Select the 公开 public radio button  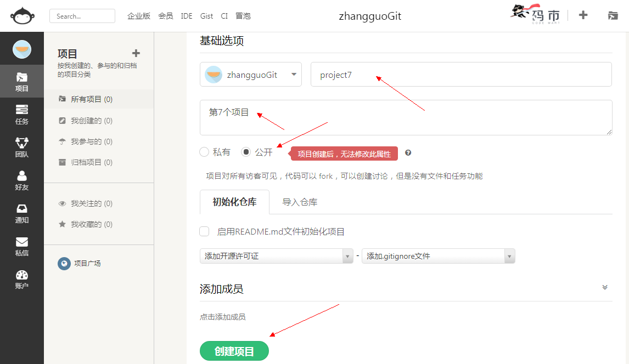tap(246, 152)
